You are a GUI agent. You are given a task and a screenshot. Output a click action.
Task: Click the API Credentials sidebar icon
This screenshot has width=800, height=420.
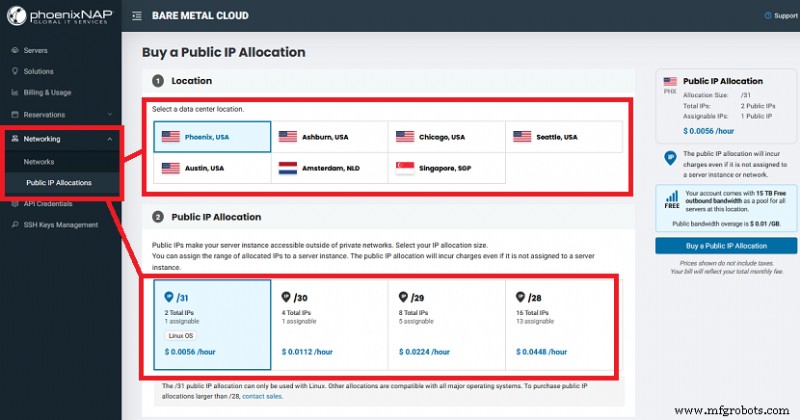13,203
